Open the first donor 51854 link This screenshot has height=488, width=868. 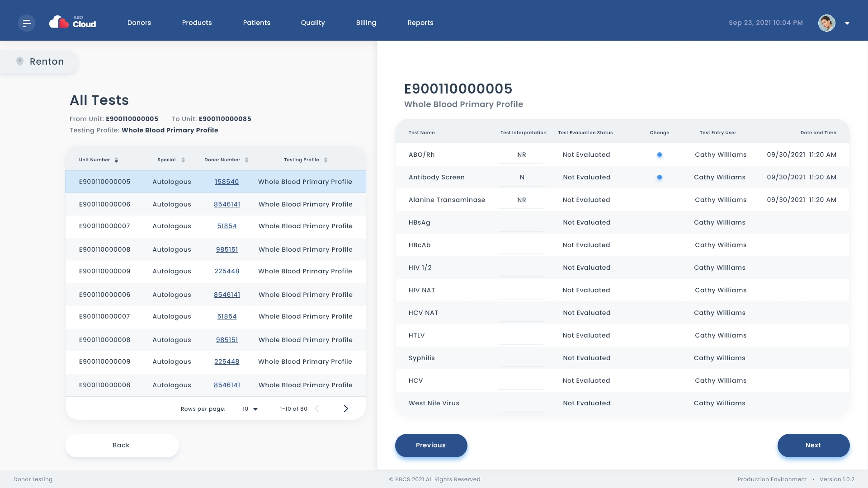point(227,226)
